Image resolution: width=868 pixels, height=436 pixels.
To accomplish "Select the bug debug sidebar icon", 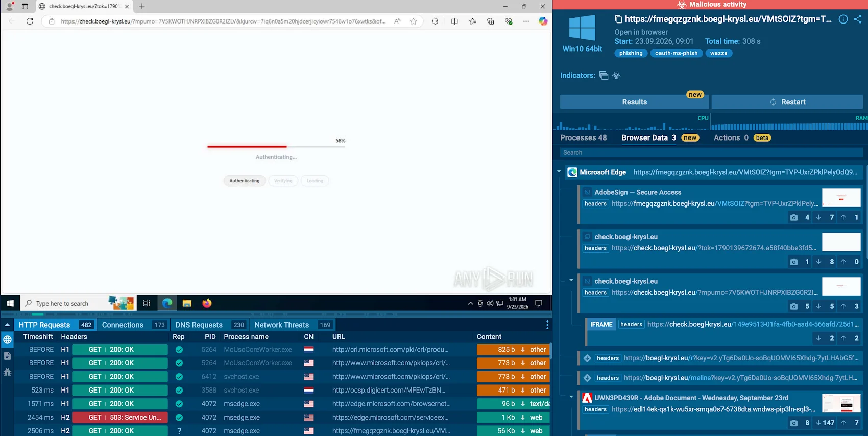I will (x=7, y=372).
